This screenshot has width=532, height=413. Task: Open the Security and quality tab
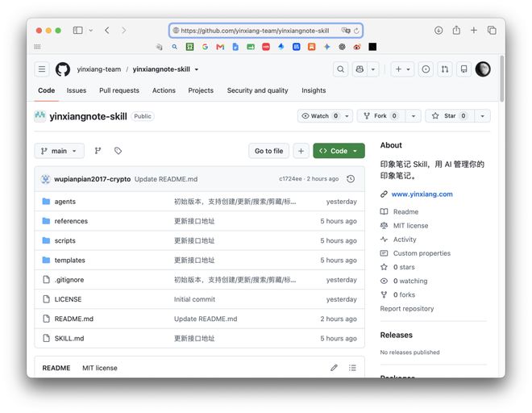257,90
